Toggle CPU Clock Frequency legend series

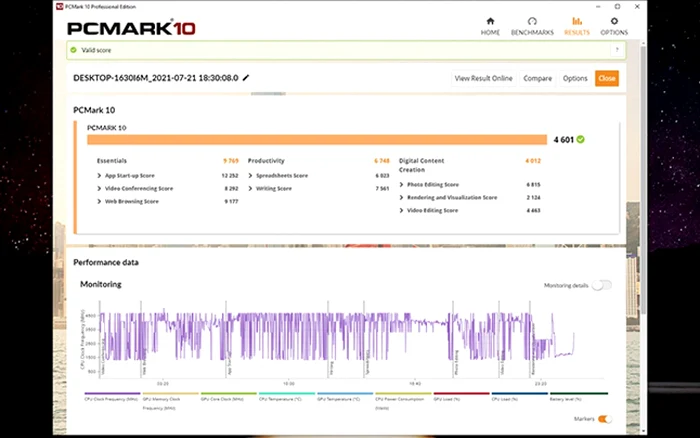[x=112, y=397]
